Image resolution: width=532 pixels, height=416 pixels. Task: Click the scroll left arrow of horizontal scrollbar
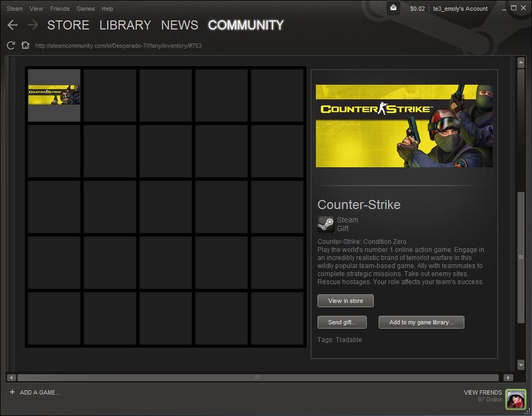[x=11, y=377]
